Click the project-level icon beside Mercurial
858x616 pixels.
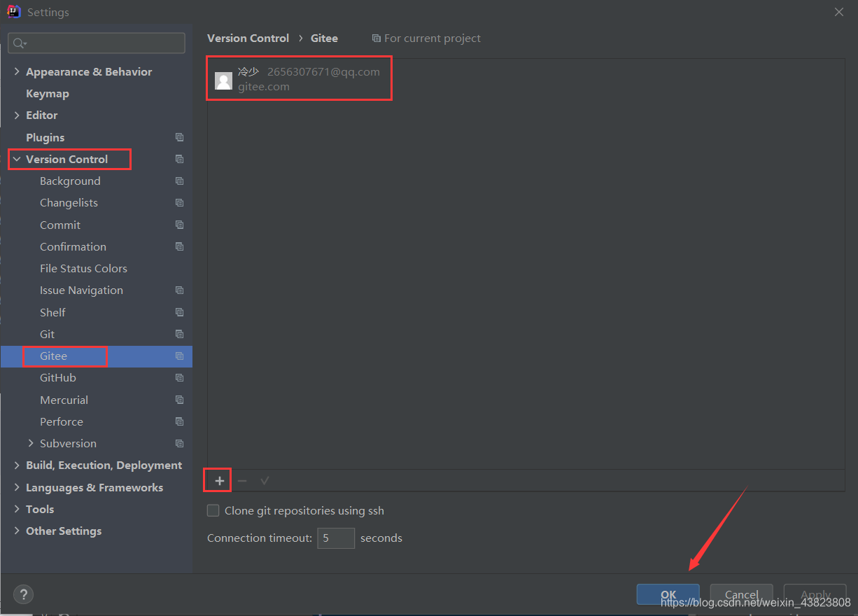tap(180, 400)
